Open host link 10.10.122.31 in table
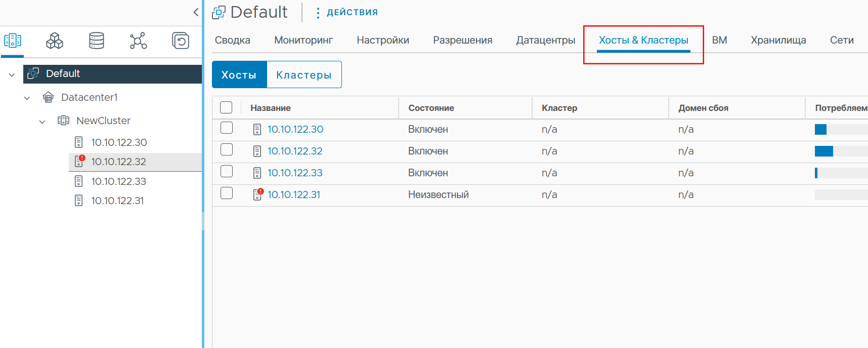Image resolution: width=868 pixels, height=348 pixels. pos(294,195)
